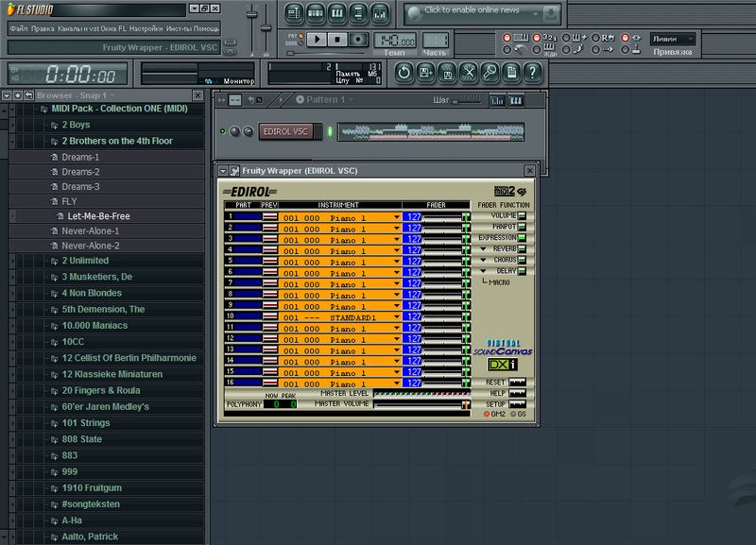Toggle the EXPRESSION fader function
The width and height of the screenshot is (756, 545).
[522, 238]
